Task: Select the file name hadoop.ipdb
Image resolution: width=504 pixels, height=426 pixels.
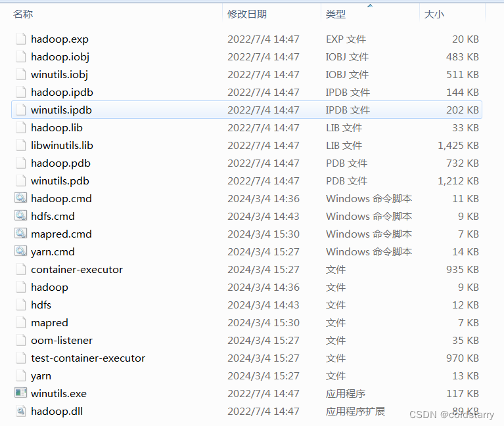Action: tap(62, 93)
